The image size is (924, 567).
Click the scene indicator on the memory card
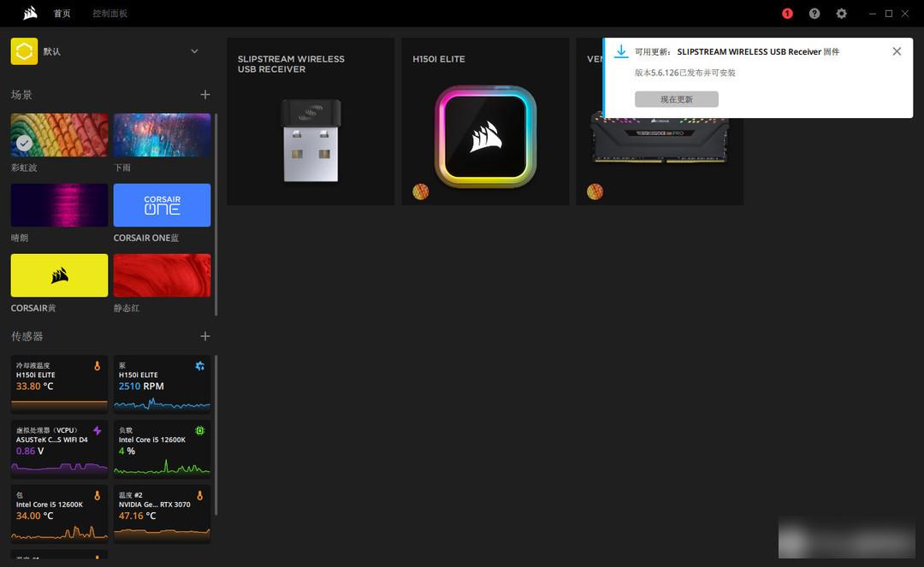(595, 192)
